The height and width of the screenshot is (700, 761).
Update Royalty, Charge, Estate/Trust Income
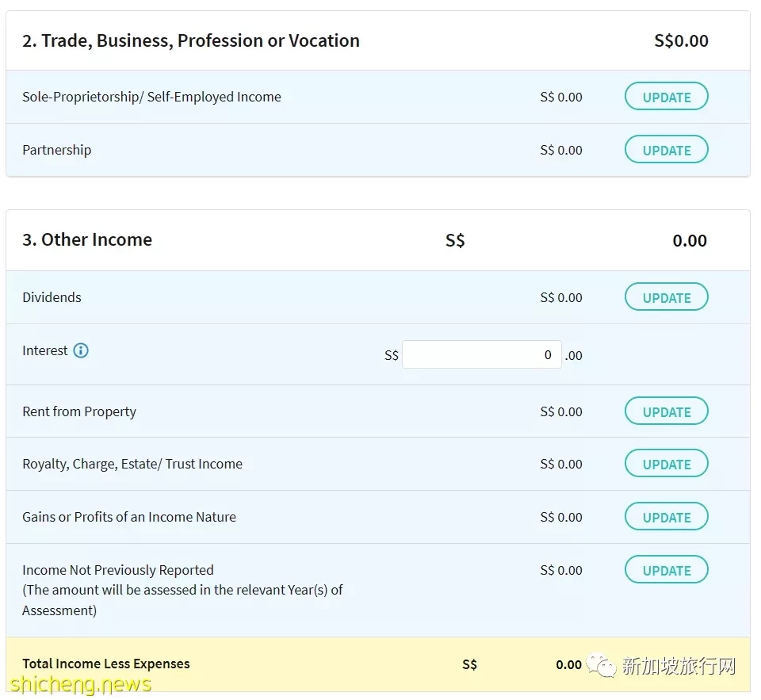tap(666, 464)
